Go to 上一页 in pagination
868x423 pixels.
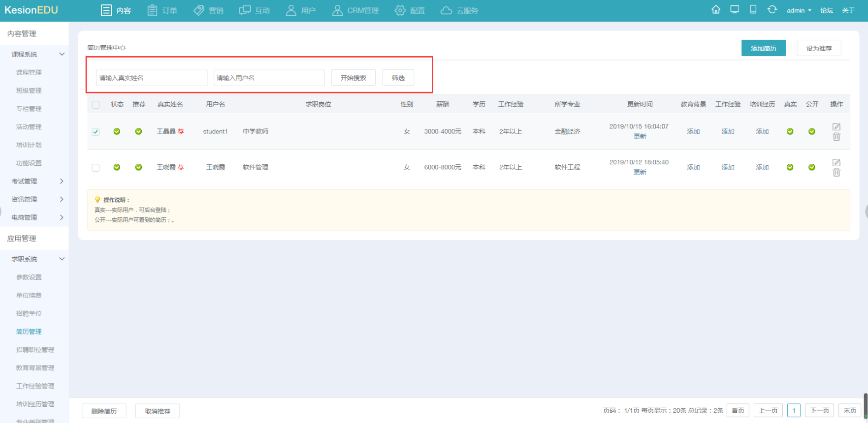[x=768, y=410]
